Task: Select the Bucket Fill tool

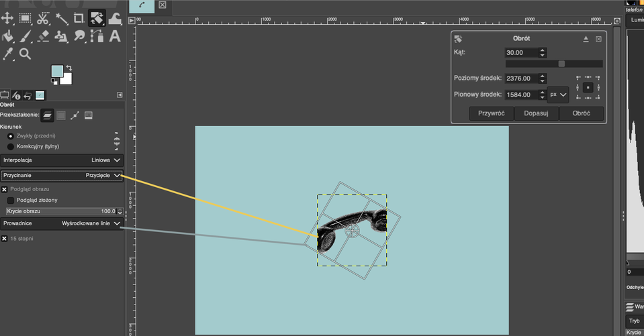Action: tap(8, 36)
